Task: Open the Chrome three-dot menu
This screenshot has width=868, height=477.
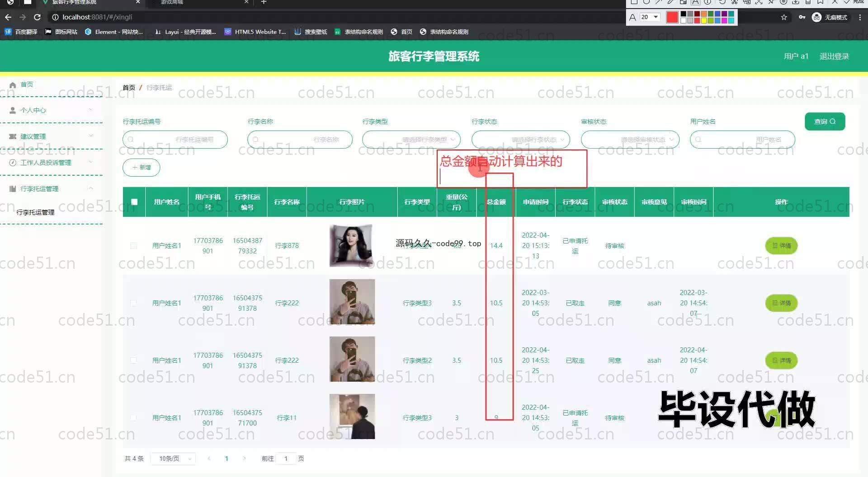Action: (859, 17)
